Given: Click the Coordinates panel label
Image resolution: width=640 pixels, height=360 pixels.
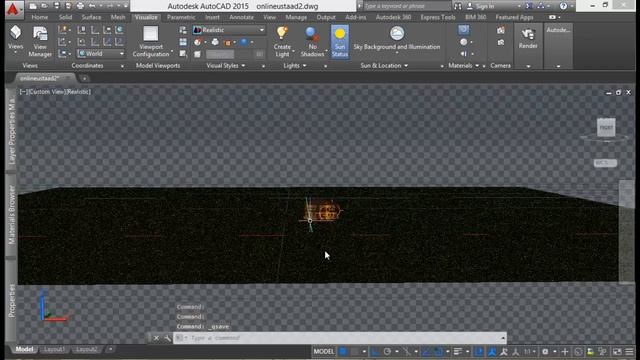Looking at the screenshot, I should point(87,65).
